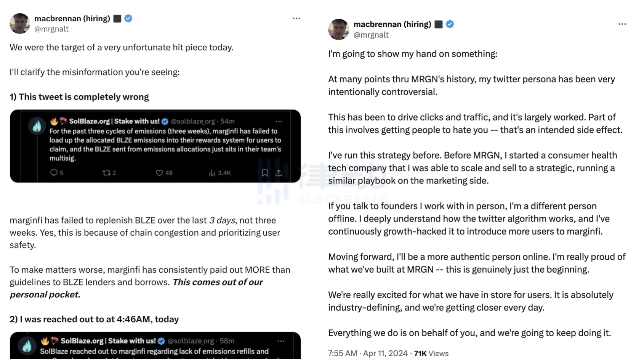
Task: Bookmark the quoted SolBlaze tweet
Action: (264, 173)
